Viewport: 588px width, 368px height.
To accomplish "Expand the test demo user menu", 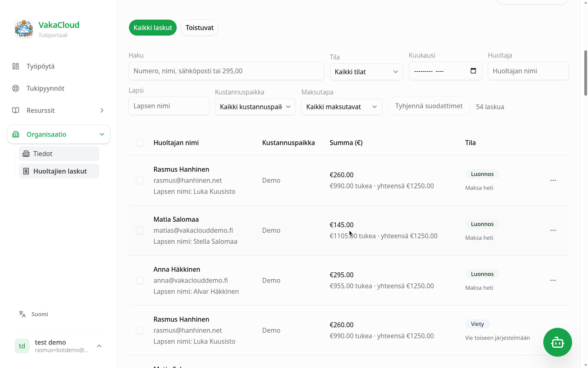I will click(99, 346).
